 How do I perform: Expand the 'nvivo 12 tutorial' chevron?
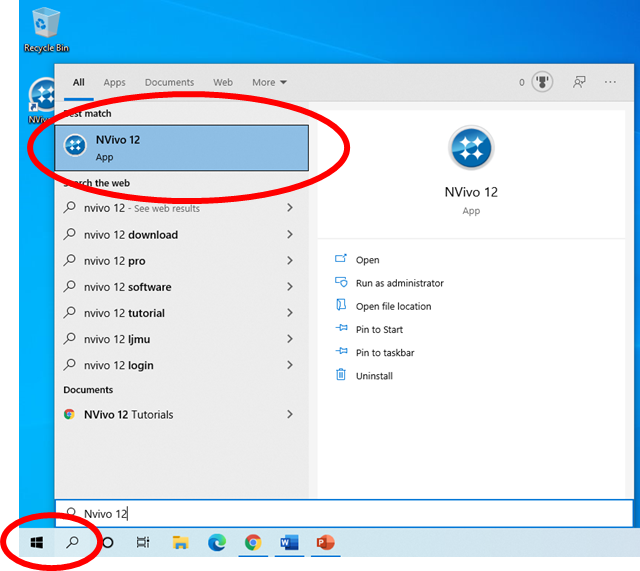point(290,313)
